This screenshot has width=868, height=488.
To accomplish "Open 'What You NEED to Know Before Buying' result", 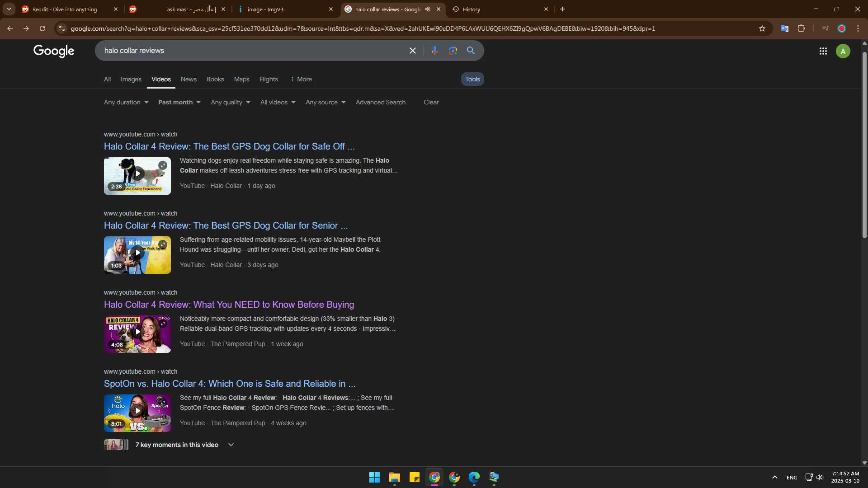I will coord(229,305).
